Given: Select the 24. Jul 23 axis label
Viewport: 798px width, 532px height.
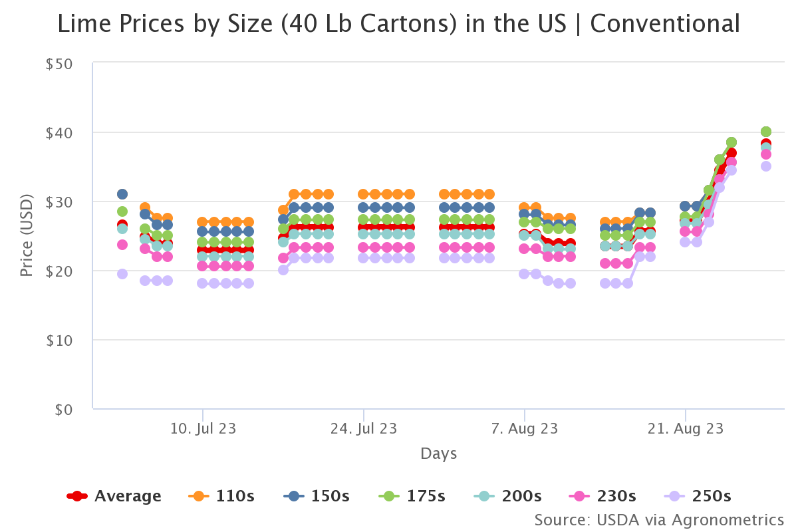Looking at the screenshot, I should click(364, 429).
